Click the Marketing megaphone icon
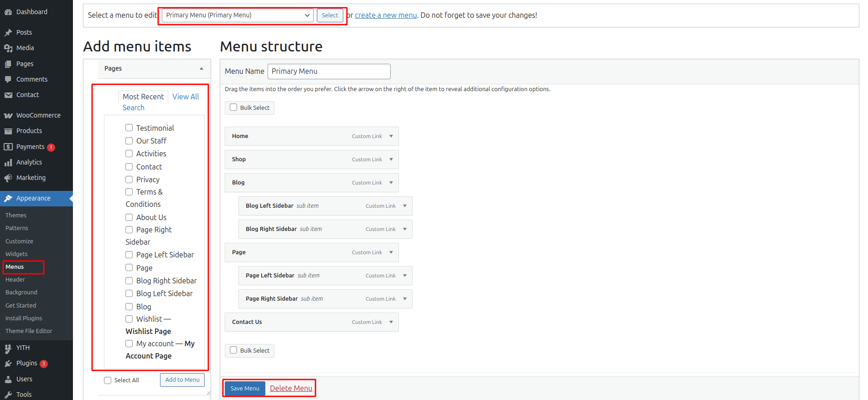868x400 pixels. pos(8,178)
